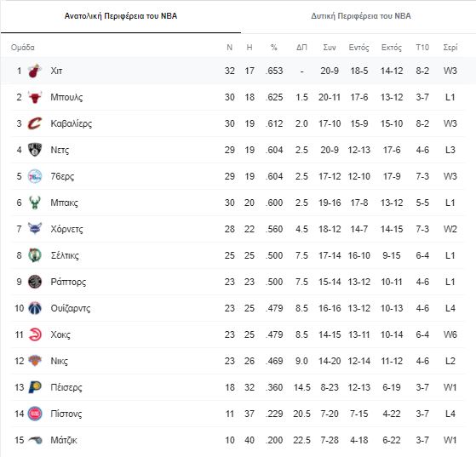Click the Σερί column header
The height and width of the screenshot is (457, 476).
pos(450,48)
